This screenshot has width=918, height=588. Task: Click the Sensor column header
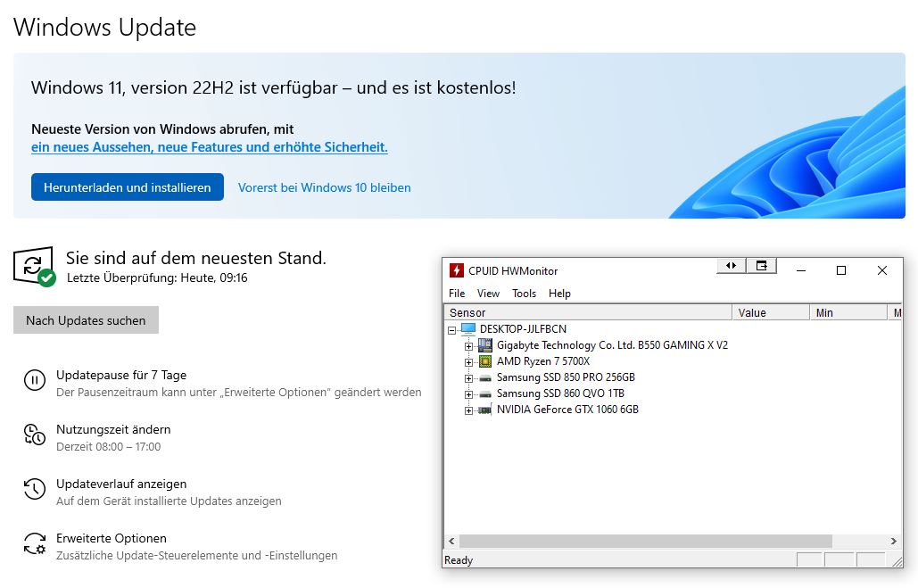(589, 313)
